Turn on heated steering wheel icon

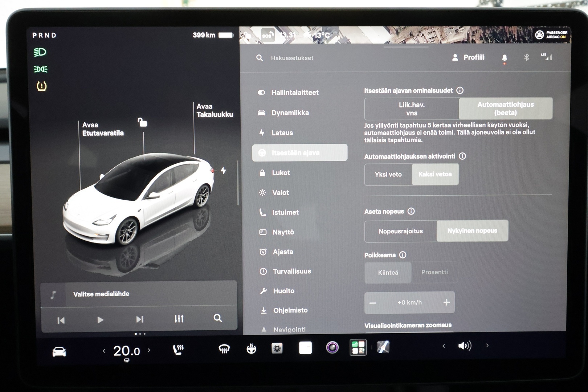(251, 349)
